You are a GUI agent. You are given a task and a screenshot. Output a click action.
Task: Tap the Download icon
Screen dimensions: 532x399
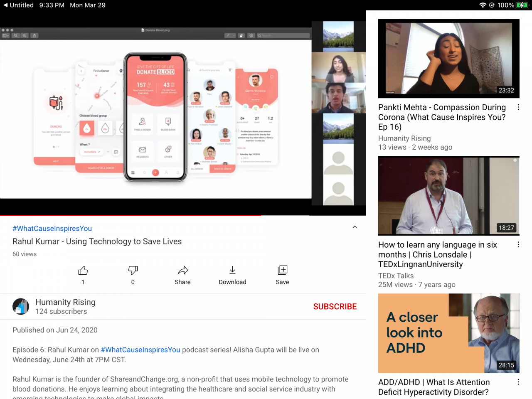click(232, 271)
